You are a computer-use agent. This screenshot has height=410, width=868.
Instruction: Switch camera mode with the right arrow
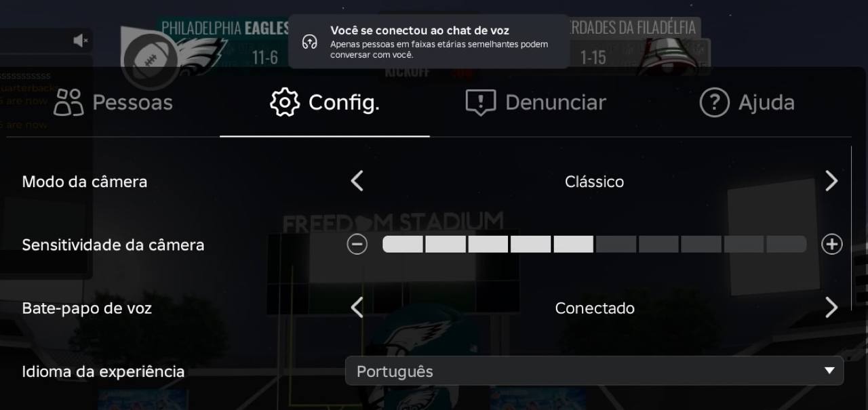pyautogui.click(x=831, y=181)
